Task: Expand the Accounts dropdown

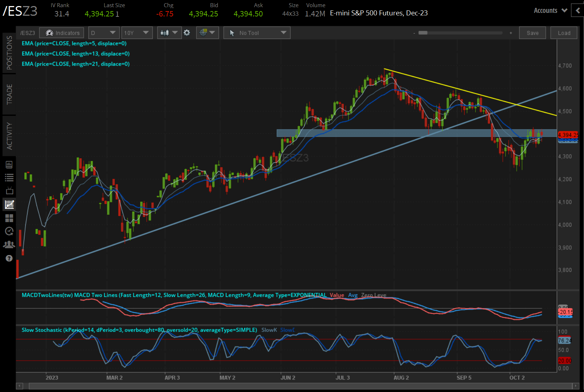Action: pos(550,10)
